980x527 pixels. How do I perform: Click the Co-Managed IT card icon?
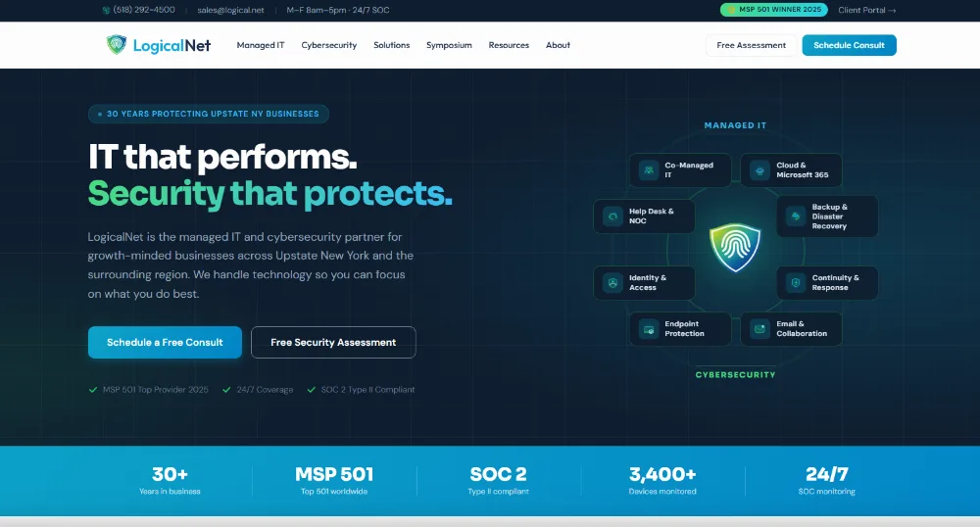click(x=649, y=169)
